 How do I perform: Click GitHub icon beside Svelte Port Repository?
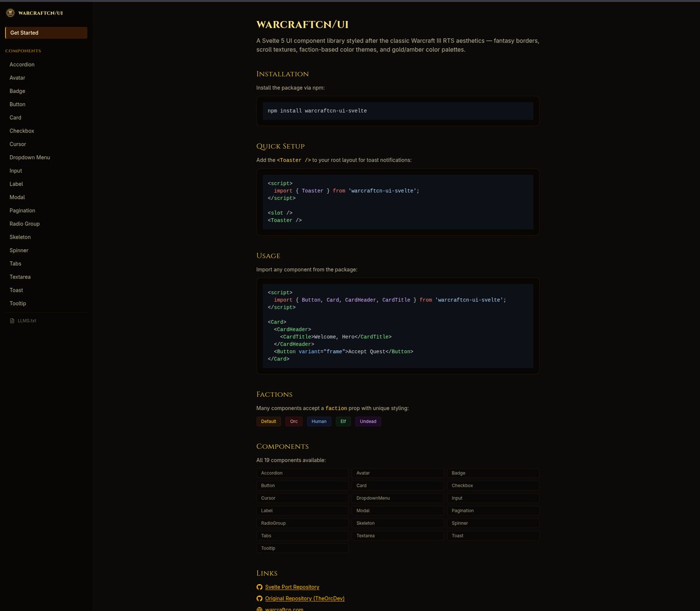click(x=260, y=587)
